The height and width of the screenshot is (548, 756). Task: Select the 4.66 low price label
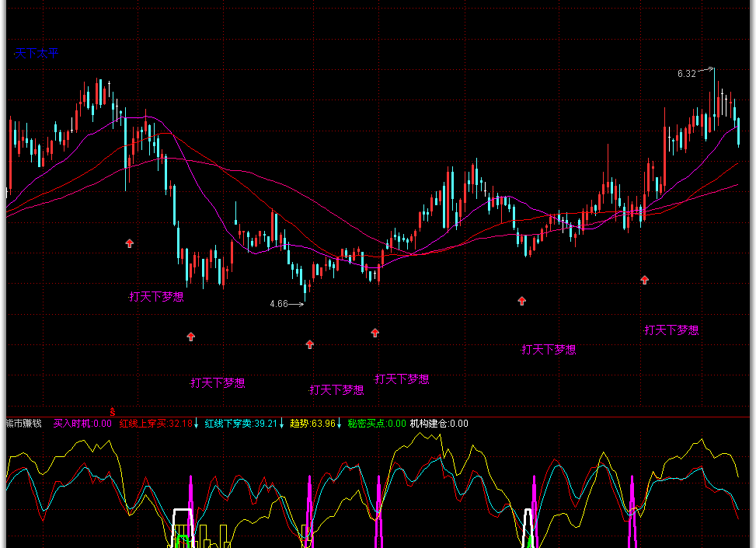coord(279,304)
